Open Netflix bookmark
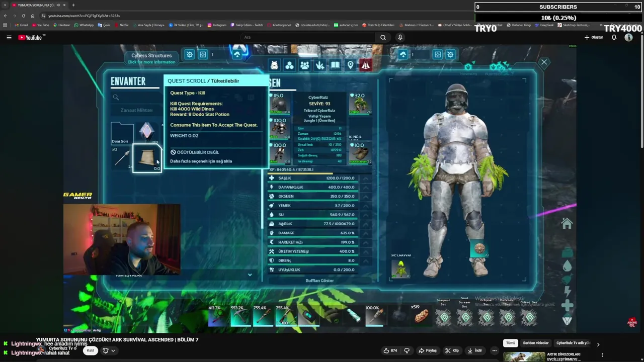Screen dimensions: 644x362 [x=122, y=25]
